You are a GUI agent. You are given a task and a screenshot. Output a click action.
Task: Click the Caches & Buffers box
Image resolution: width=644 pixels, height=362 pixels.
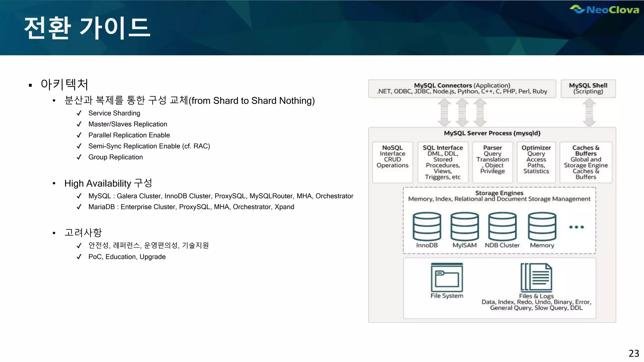click(x=586, y=162)
